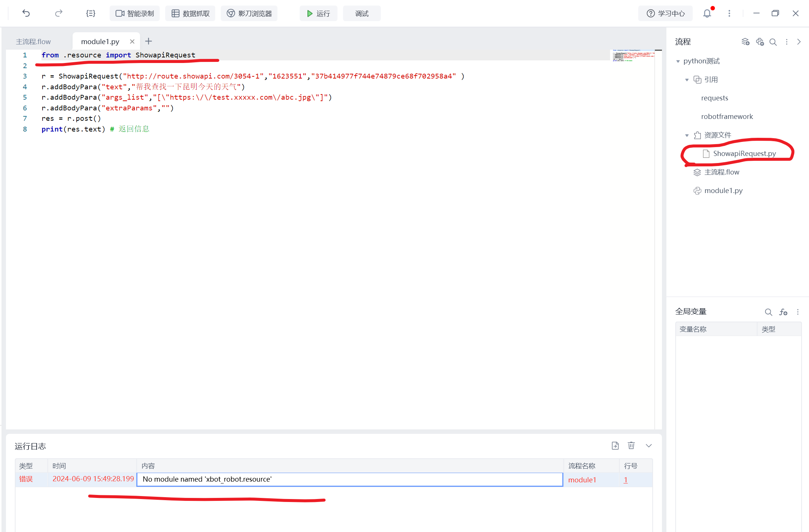Close the module1.py tab

[132, 41]
